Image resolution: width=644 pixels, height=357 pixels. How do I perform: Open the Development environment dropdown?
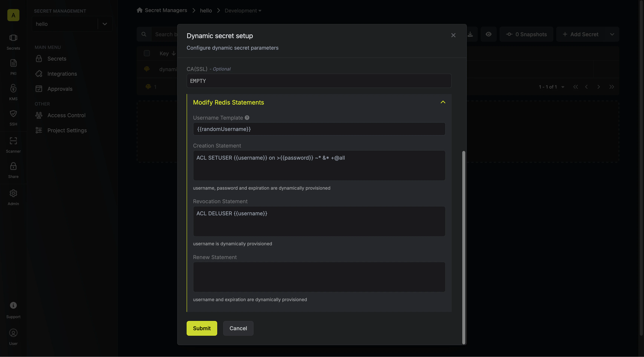point(243,11)
